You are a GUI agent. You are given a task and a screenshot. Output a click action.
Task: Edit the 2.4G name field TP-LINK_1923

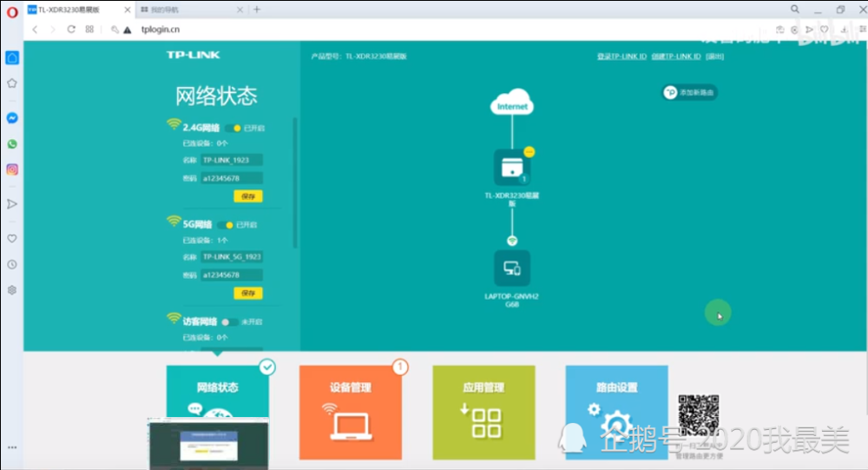[x=232, y=160]
